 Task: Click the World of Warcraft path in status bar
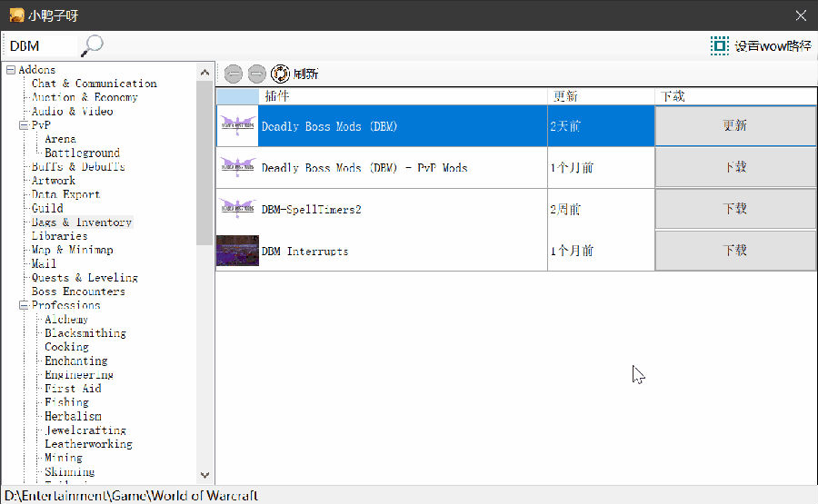coord(131,495)
